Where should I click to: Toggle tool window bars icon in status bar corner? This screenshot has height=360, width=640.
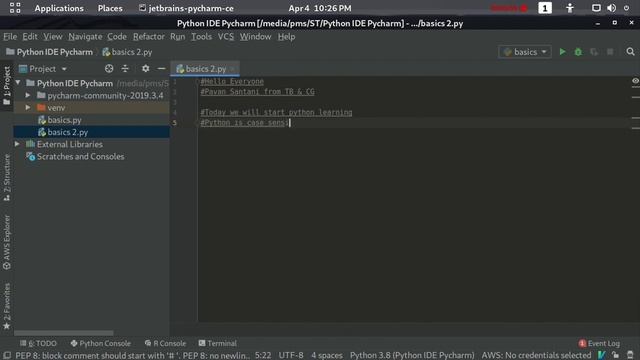[x=7, y=355]
